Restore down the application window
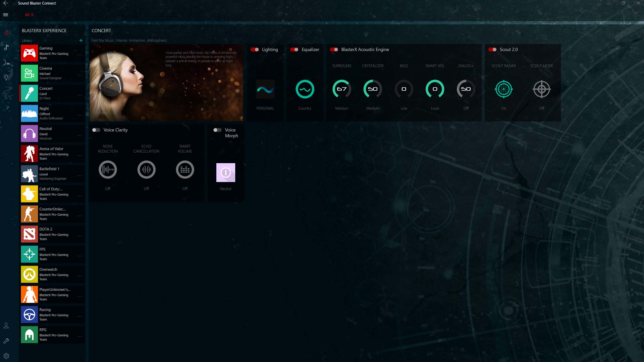Image resolution: width=644 pixels, height=362 pixels. click(x=623, y=3)
